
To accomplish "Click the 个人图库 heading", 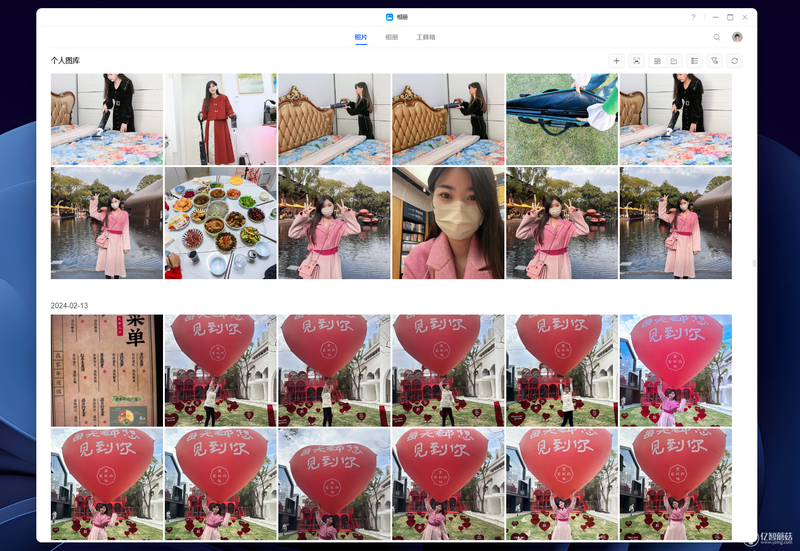I will coord(65,60).
